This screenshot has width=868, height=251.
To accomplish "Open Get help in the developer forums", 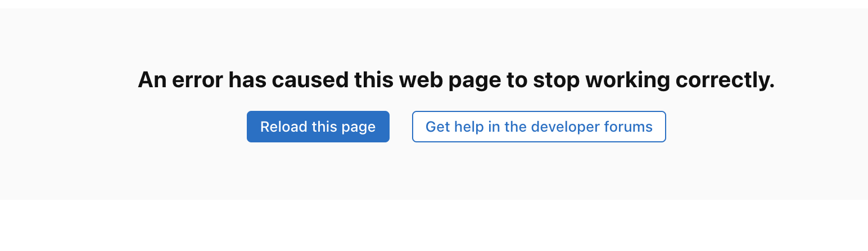I will coord(539,127).
